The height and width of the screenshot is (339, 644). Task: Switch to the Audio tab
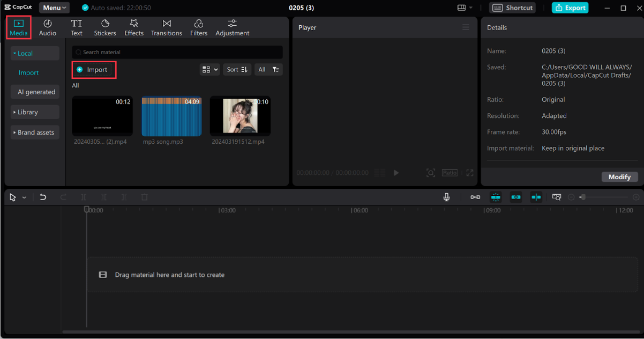pyautogui.click(x=48, y=27)
